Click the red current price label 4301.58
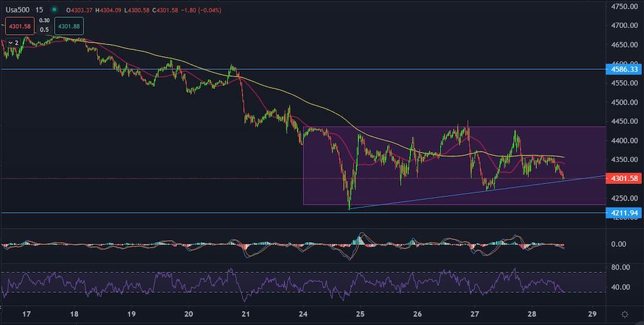The width and height of the screenshot is (644, 325). [624, 179]
